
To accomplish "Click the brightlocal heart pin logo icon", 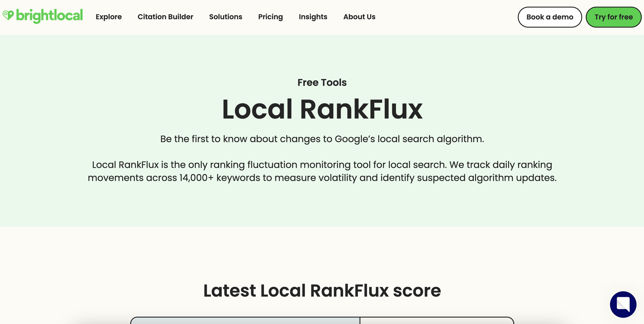I will (x=8, y=15).
